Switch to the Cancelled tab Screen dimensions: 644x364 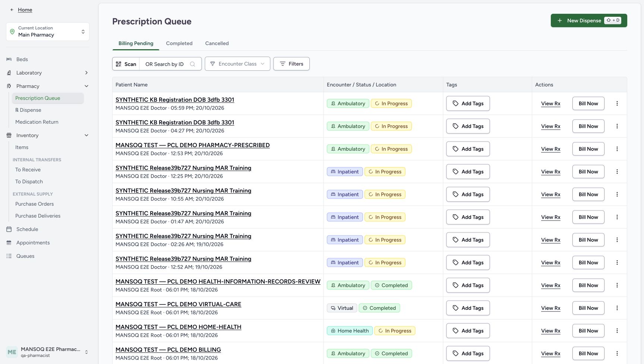(217, 43)
